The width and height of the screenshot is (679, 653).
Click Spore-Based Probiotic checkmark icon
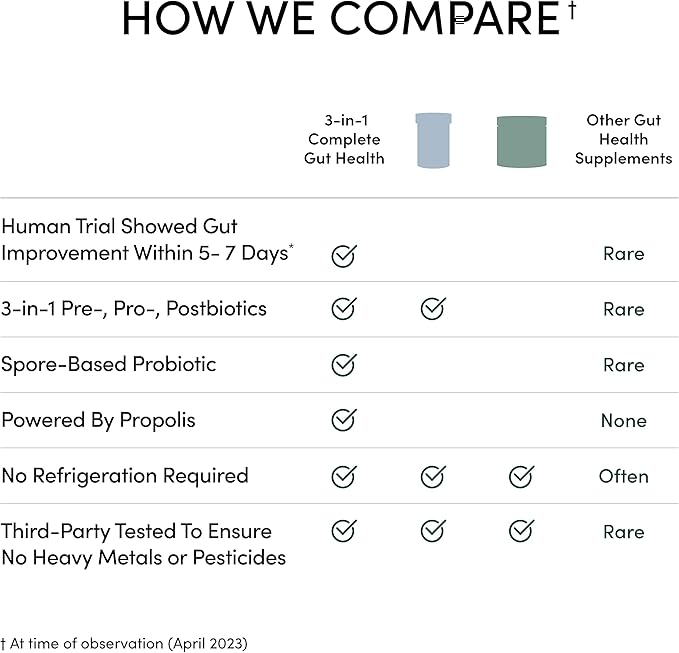(x=343, y=365)
